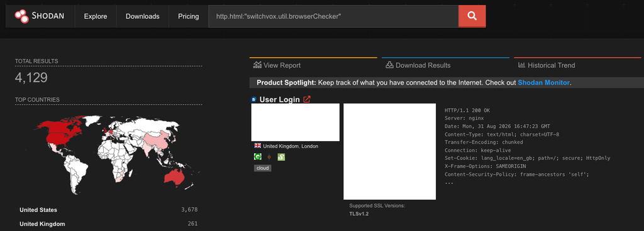The width and height of the screenshot is (644, 231).
Task: Click the Set-Cookie header line
Action: coord(528,158)
